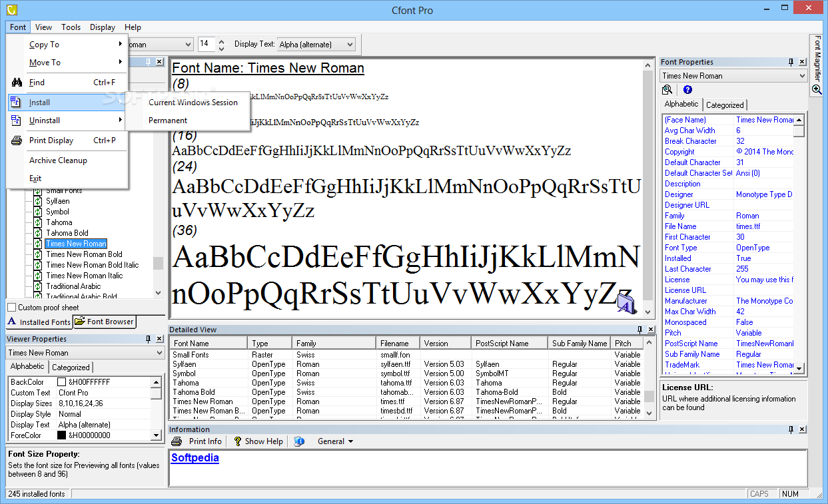Open the Display menu
This screenshot has height=504, width=828.
point(103,27)
